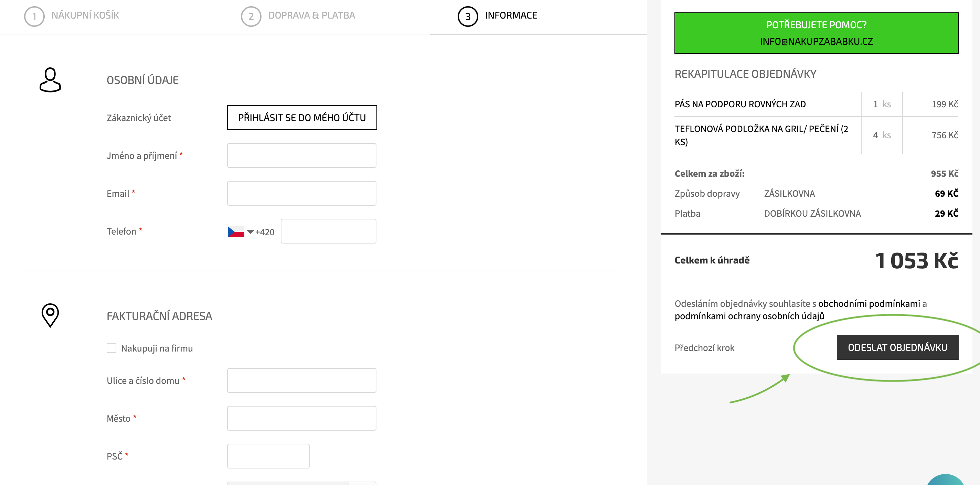Screen dimensions: 980x485
Task: Click the map pin icon beside Fakturační adresa
Action: click(x=50, y=315)
